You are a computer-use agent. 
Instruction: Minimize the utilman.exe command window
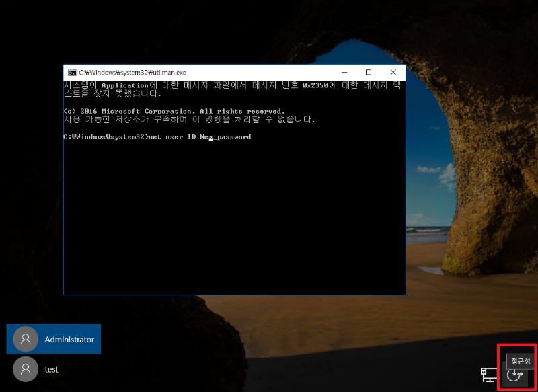[344, 72]
